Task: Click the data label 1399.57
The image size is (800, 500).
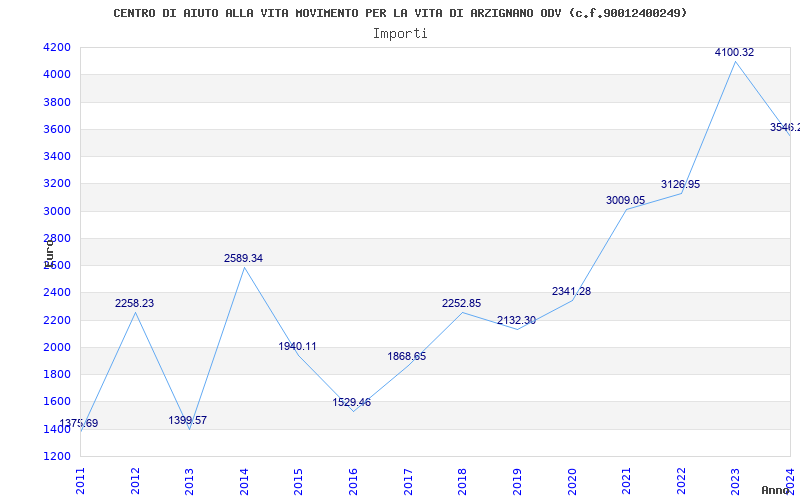Action: (x=188, y=420)
